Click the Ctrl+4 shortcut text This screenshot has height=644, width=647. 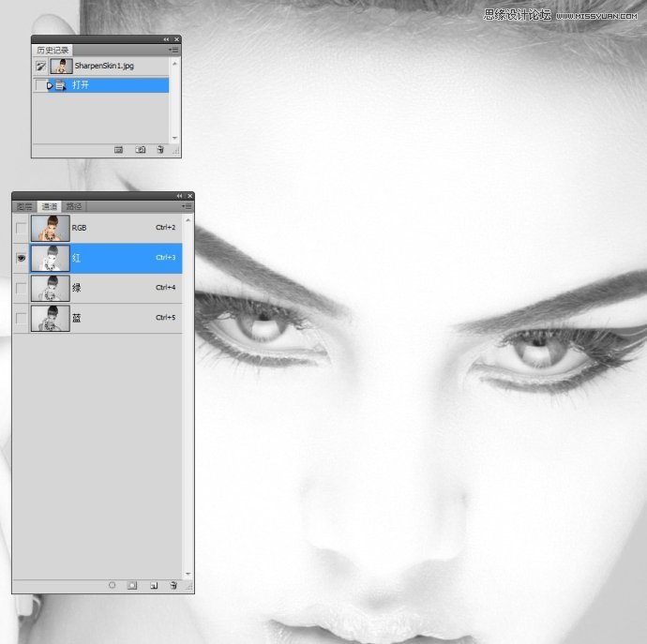(165, 288)
